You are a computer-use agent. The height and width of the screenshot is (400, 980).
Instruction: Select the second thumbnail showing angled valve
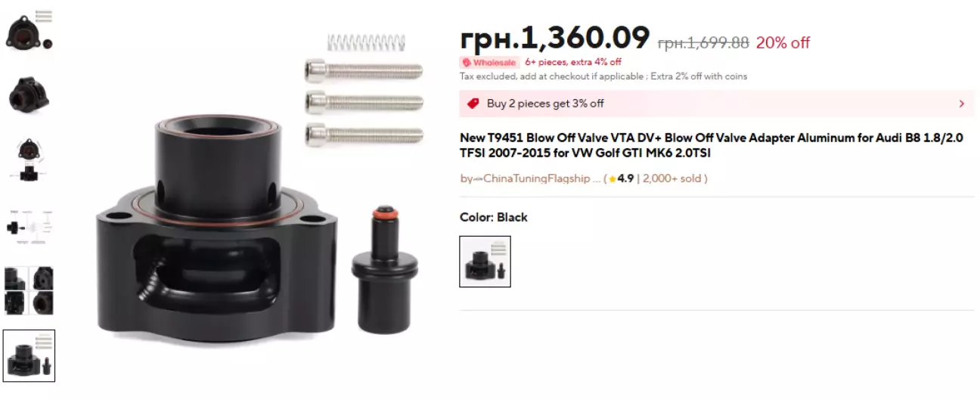click(29, 94)
